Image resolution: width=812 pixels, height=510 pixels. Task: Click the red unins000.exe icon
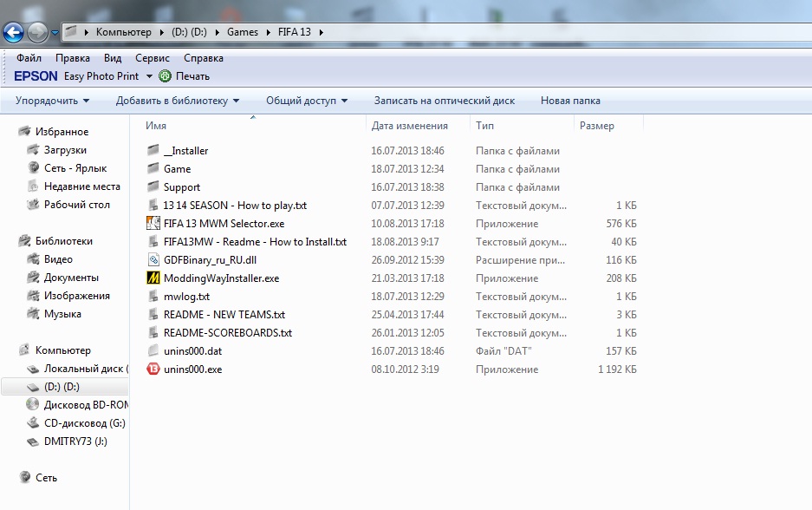(x=153, y=369)
